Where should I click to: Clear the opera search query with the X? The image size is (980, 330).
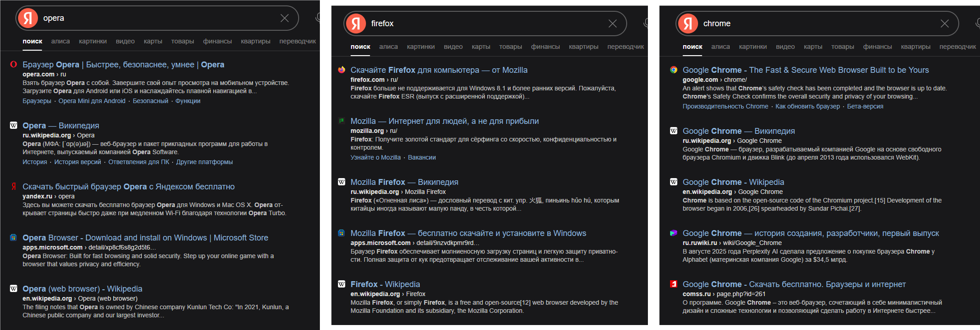285,18
